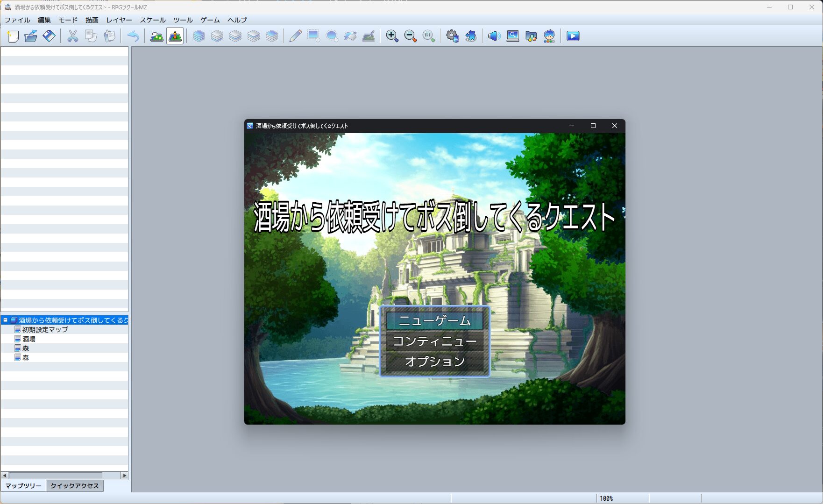Click ニューゲーム in the game window
The image size is (823, 504).
click(435, 321)
